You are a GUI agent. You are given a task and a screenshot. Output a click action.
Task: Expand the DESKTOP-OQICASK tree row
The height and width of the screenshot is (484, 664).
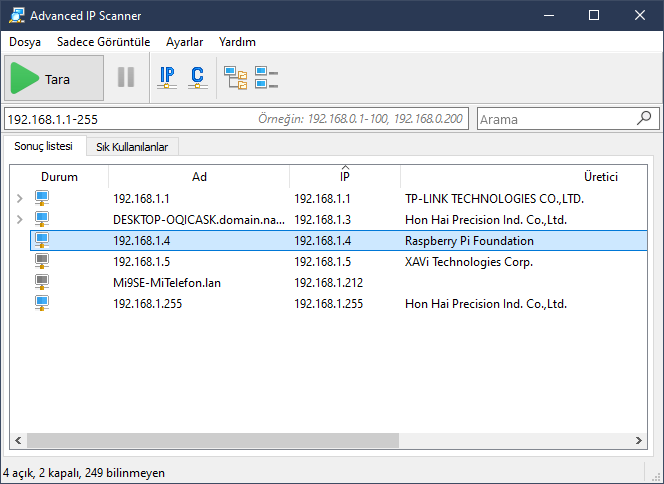(19, 219)
